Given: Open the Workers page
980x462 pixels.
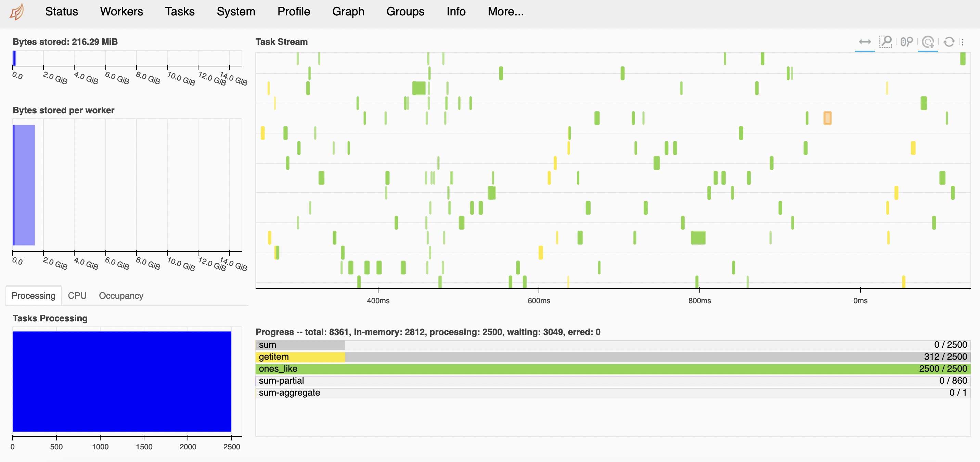Looking at the screenshot, I should [121, 11].
